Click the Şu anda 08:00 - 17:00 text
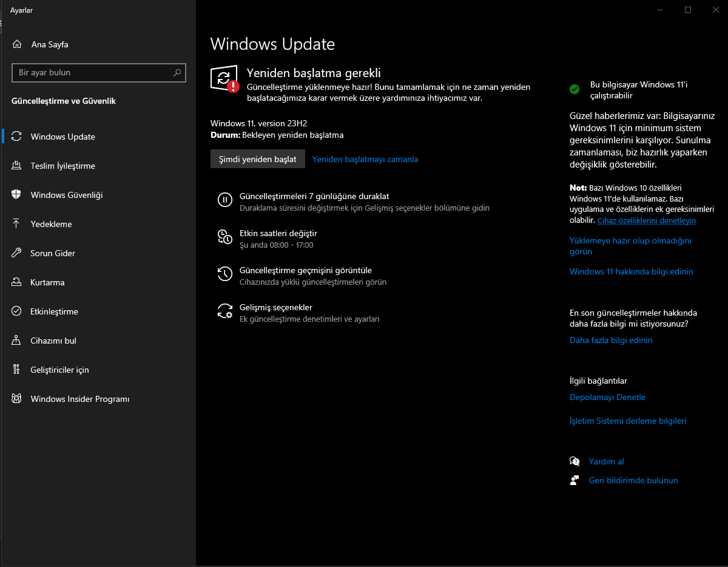Viewport: 728px width, 567px height. point(276,245)
